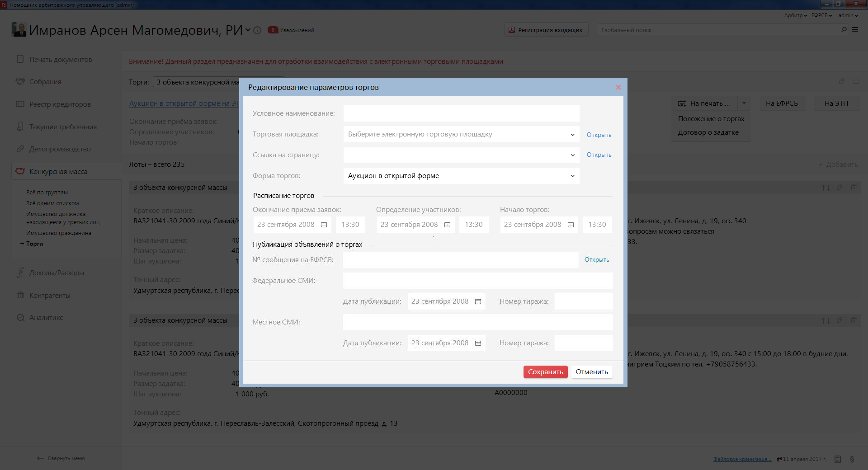Screen dimensions: 868x470
Task: Open calendar for Федеральное СМИ publication date
Action: [x=478, y=301]
